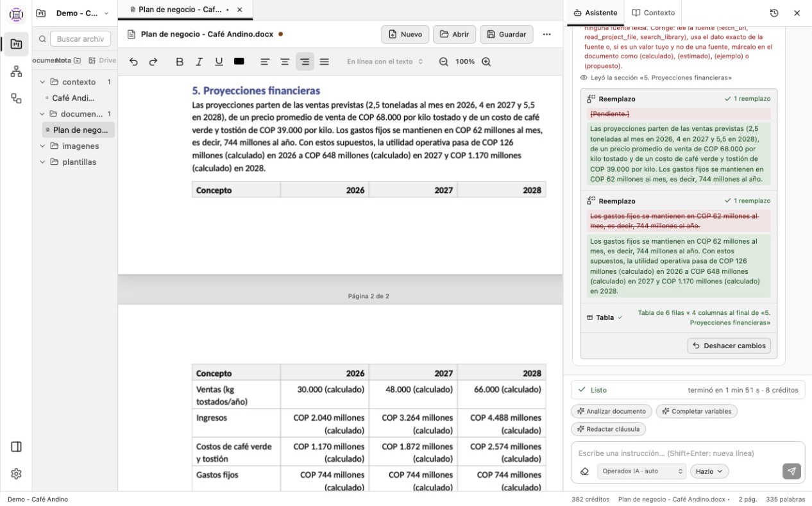This screenshot has height=506, width=812.
Task: Click the 100% zoom level
Action: tap(465, 62)
